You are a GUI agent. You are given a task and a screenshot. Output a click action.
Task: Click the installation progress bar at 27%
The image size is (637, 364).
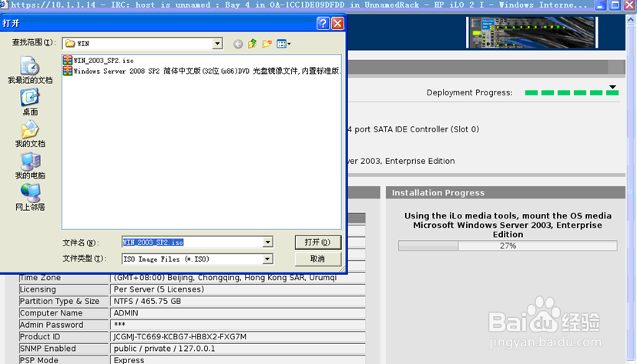[x=508, y=246]
